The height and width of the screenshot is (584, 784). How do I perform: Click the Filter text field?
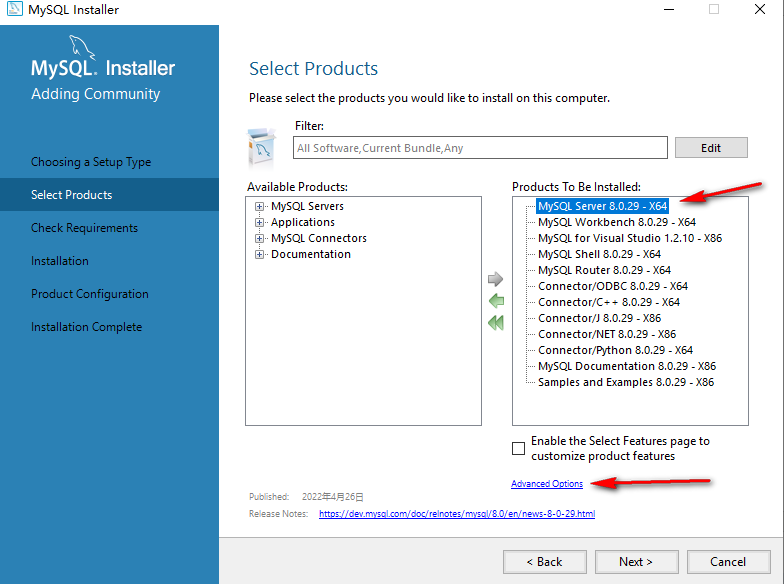pos(480,148)
